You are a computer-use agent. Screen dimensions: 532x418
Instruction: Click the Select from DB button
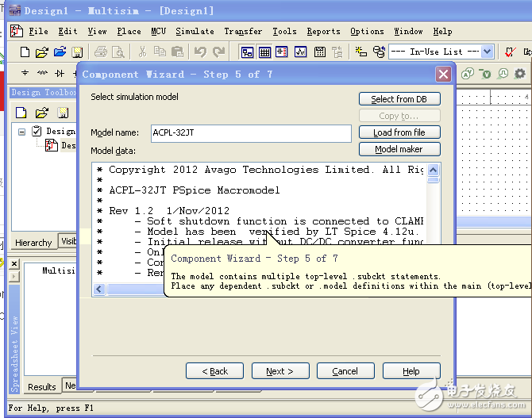click(399, 99)
